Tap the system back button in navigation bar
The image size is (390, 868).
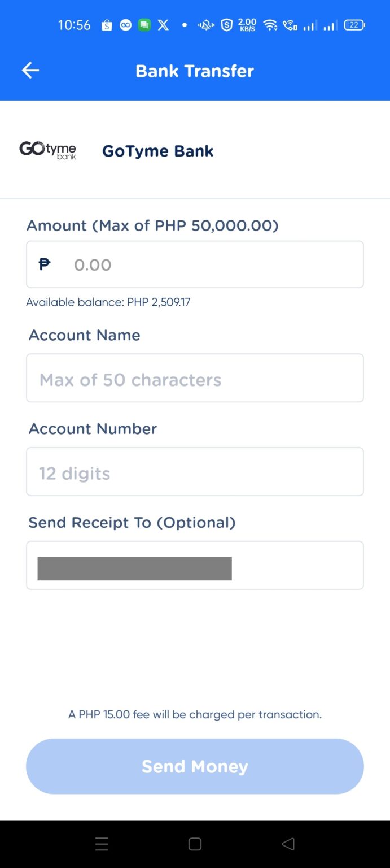click(x=288, y=844)
